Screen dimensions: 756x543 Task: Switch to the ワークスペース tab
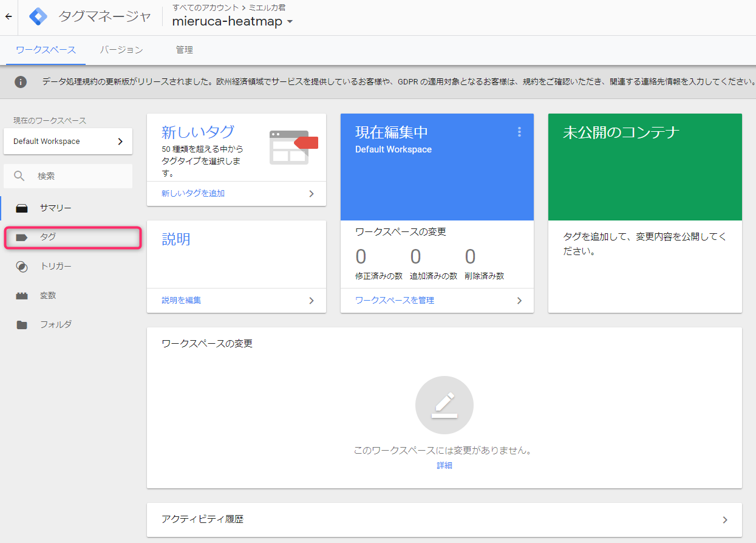(x=46, y=50)
